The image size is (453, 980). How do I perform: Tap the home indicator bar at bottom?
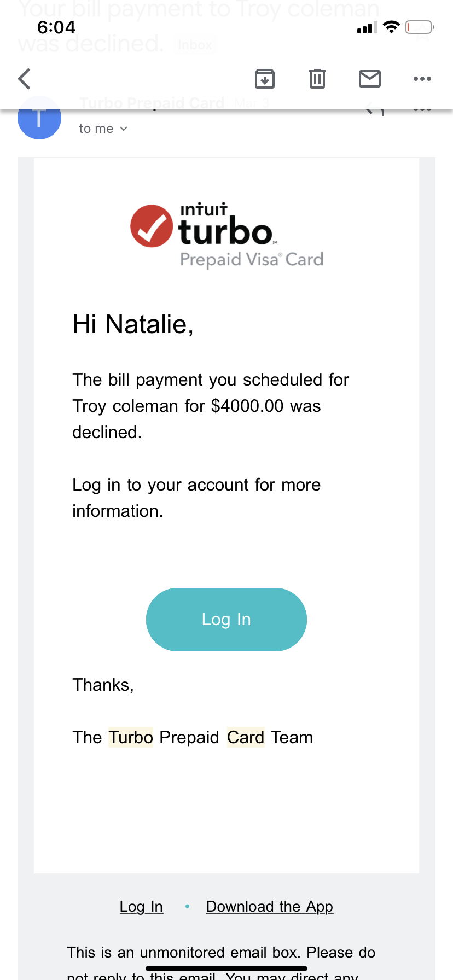(x=226, y=969)
